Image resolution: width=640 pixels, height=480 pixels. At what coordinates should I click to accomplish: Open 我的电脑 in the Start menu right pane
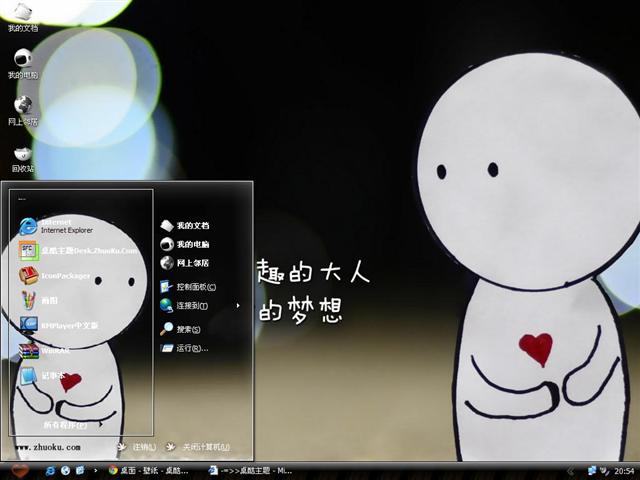click(185, 244)
